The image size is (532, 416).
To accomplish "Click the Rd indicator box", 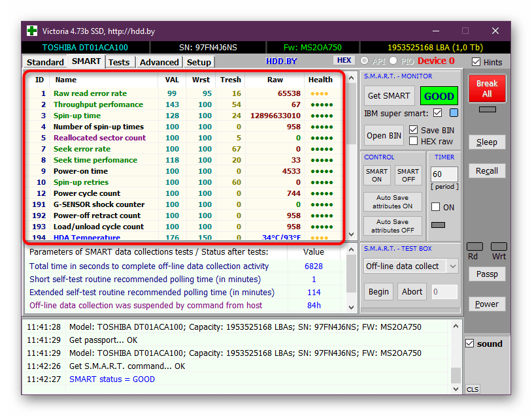I will pos(474,247).
